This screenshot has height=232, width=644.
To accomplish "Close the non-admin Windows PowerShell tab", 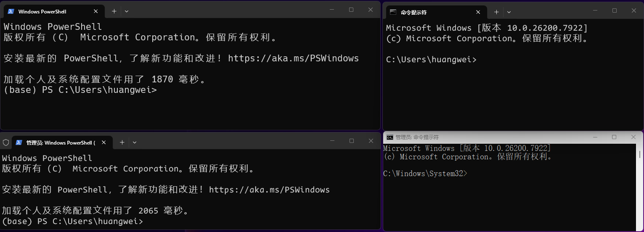I will tap(96, 11).
